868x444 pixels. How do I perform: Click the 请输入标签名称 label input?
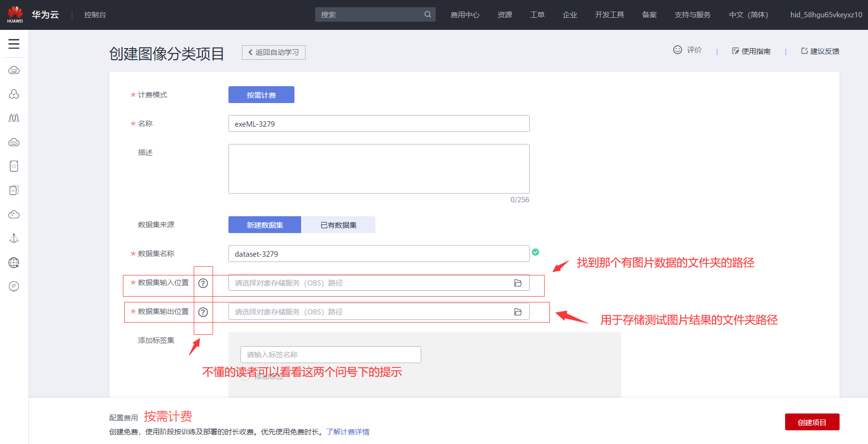click(x=331, y=354)
